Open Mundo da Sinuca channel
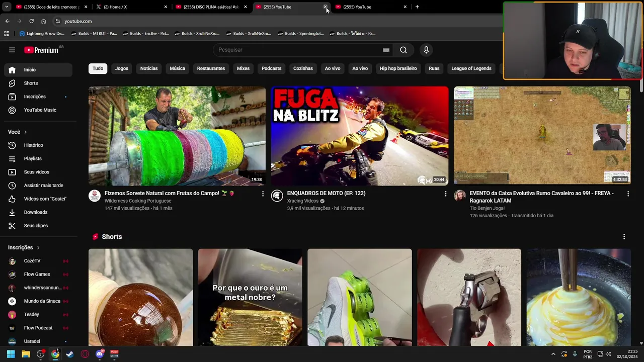Viewport: 644px width, 362px height. tap(38, 301)
